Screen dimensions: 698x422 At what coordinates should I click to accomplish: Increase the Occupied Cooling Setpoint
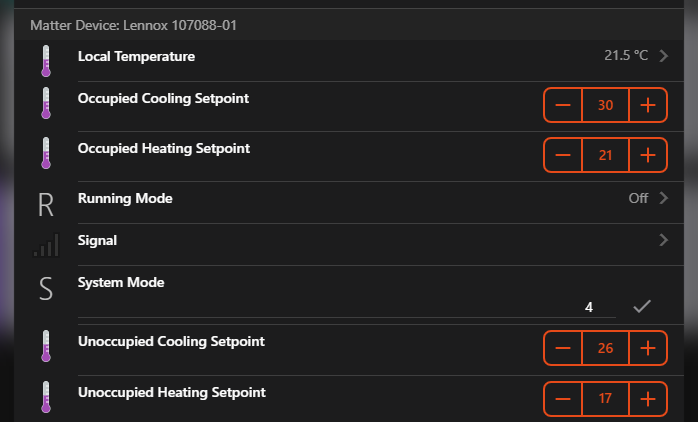click(x=647, y=104)
